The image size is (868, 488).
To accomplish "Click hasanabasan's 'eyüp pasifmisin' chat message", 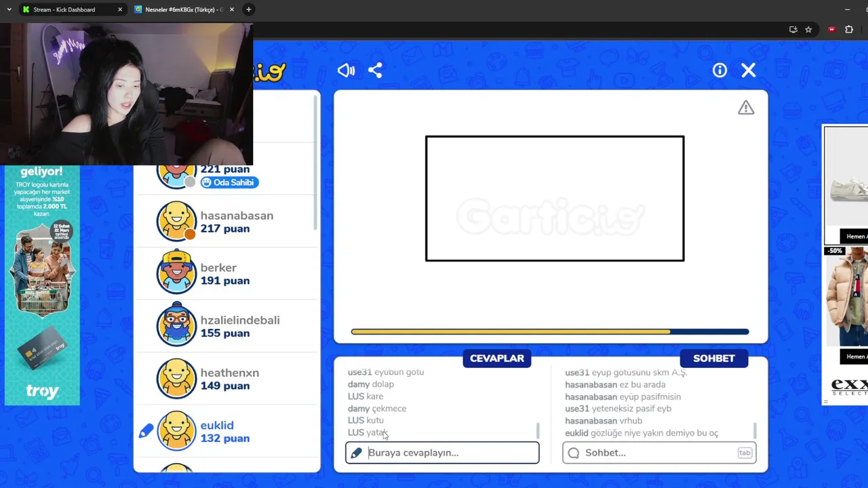I will [623, 396].
